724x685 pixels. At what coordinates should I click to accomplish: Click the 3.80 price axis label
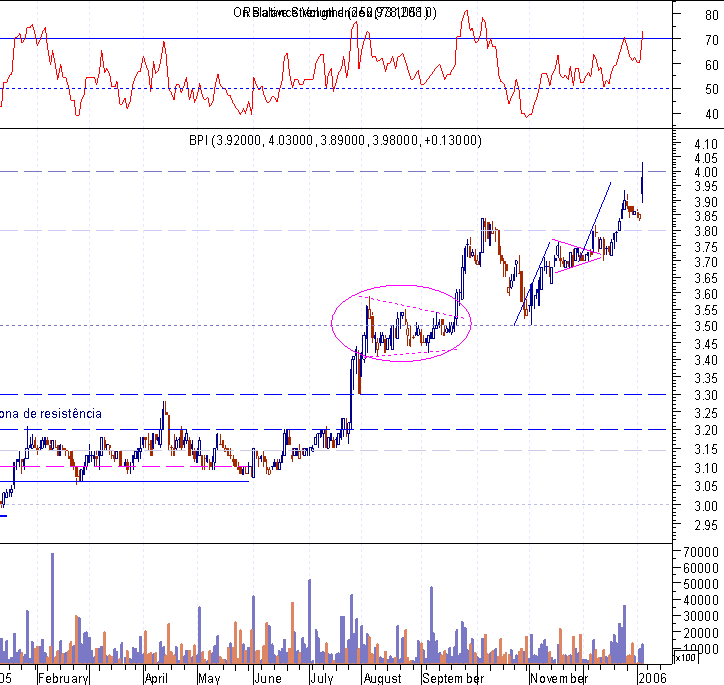coord(706,231)
